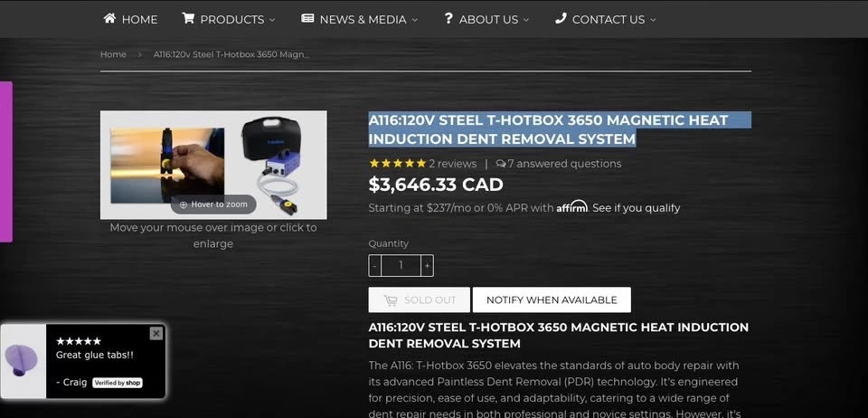This screenshot has height=418, width=868.
Task: Open the Contact Us menu
Action: tap(606, 19)
